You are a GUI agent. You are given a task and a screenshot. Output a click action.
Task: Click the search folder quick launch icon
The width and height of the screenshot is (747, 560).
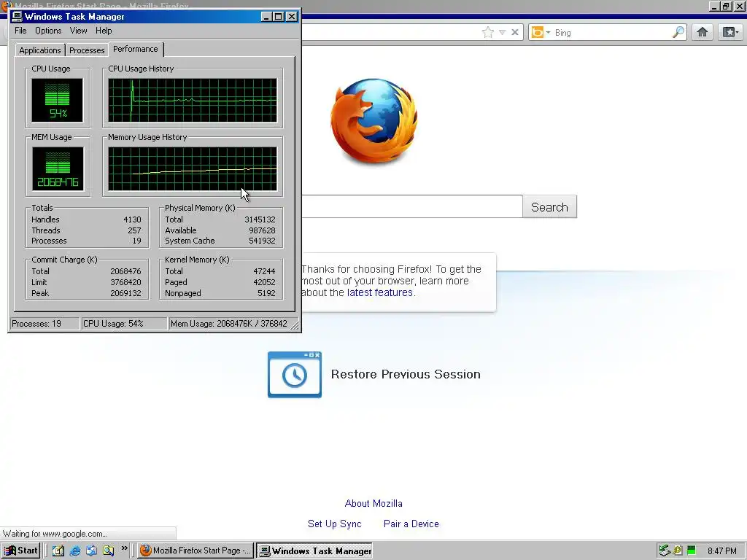pos(108,551)
